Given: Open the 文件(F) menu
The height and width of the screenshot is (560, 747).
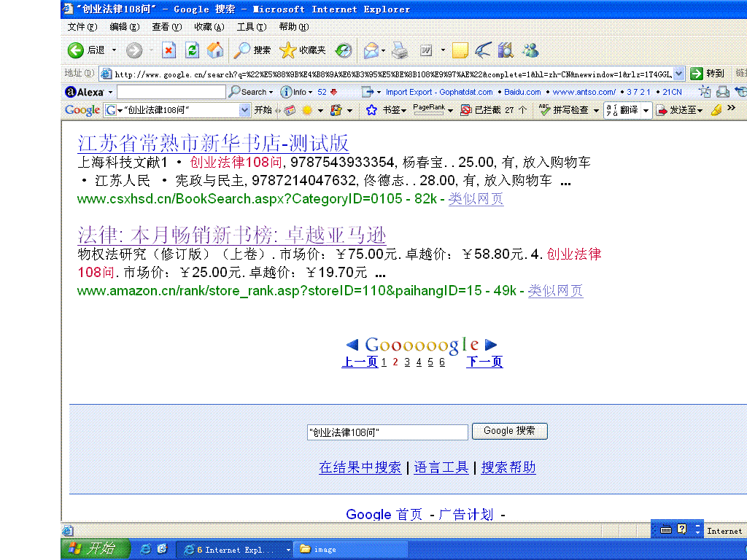Looking at the screenshot, I should (x=82, y=27).
